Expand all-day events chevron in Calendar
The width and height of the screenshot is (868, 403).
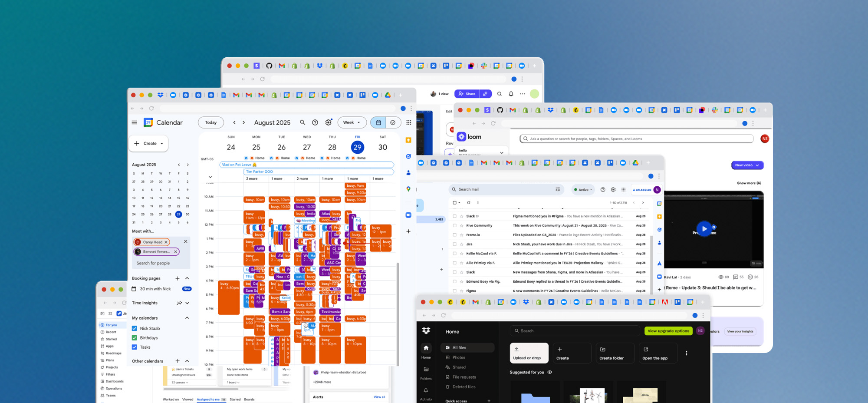[210, 177]
